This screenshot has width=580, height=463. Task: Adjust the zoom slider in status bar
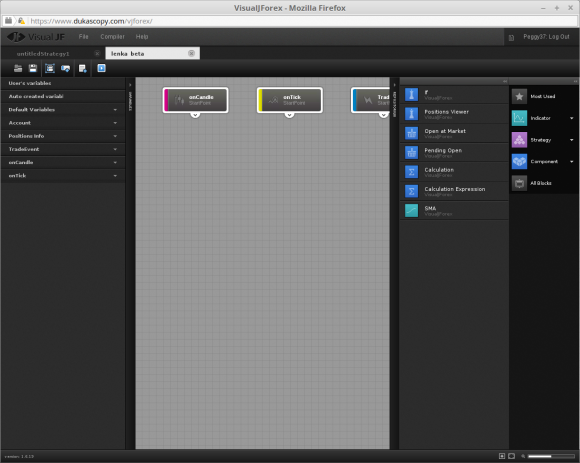click(x=551, y=456)
